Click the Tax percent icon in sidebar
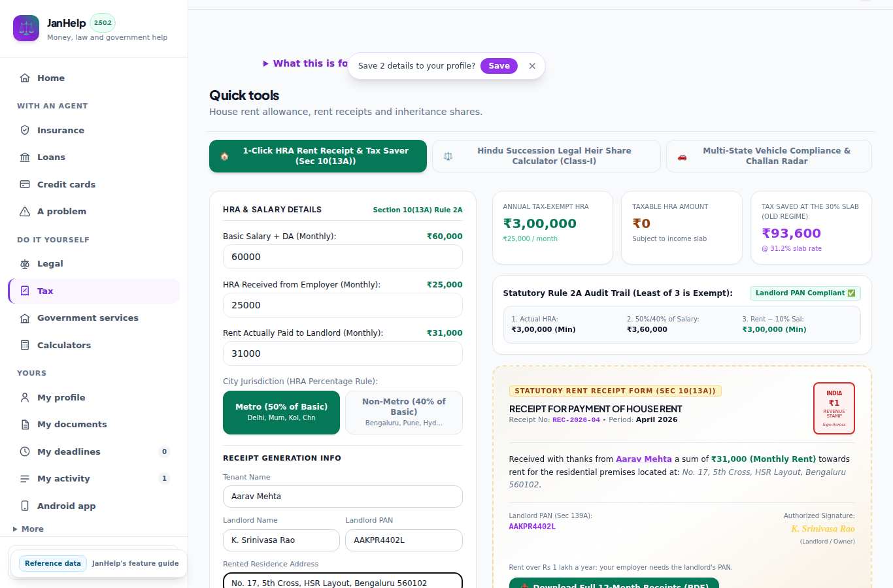The image size is (893, 588). (x=25, y=291)
